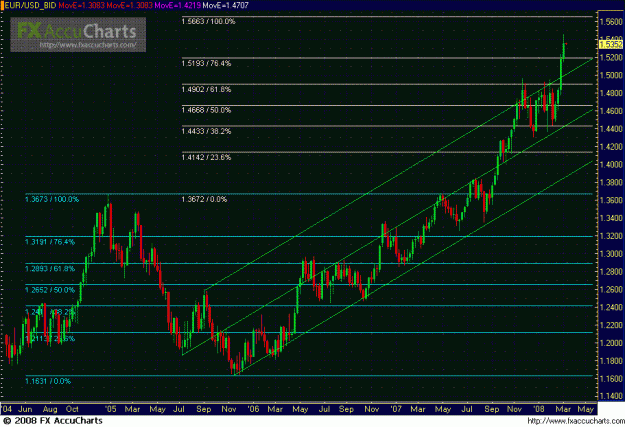Click the 1.1600 price axis value
Image resolution: width=625 pixels, height=427 pixels.
(x=611, y=378)
